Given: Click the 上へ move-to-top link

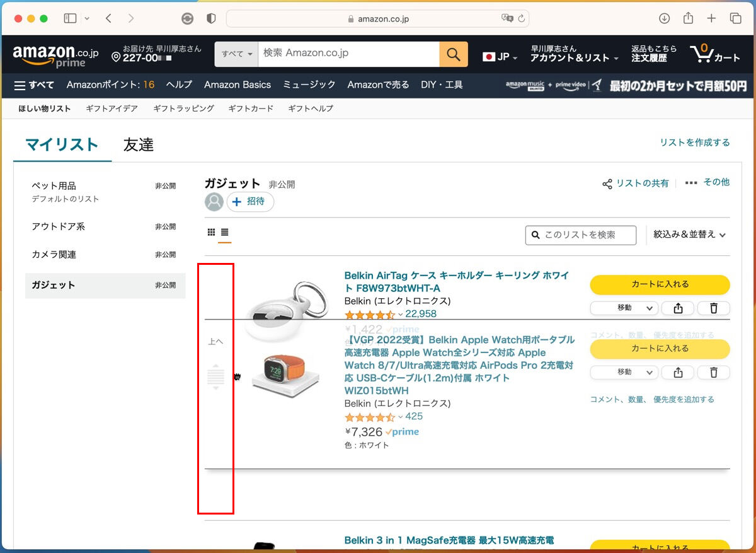Looking at the screenshot, I should [215, 342].
